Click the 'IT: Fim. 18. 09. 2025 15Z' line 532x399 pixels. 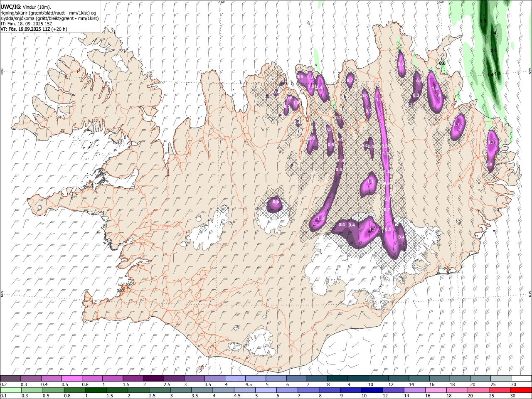(x=26, y=24)
